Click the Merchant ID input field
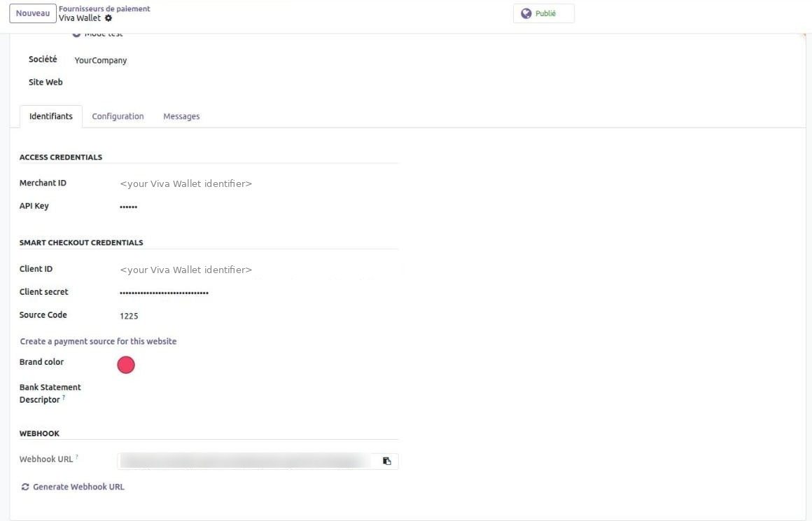 coord(258,184)
